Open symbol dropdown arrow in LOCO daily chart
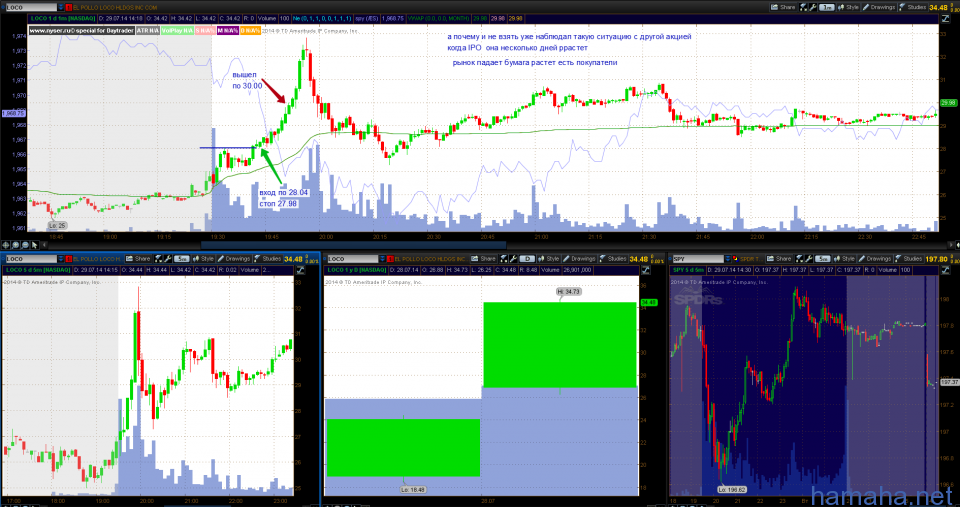 click(382, 259)
